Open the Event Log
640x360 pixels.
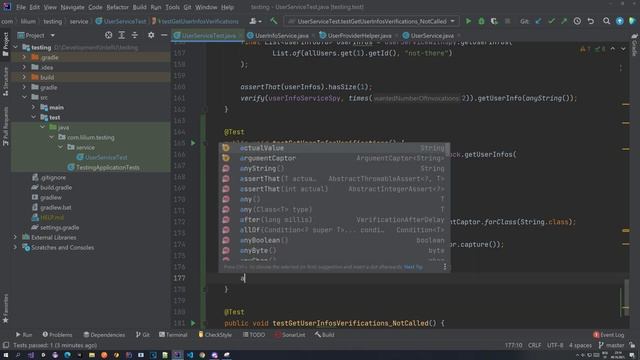[x=609, y=335]
